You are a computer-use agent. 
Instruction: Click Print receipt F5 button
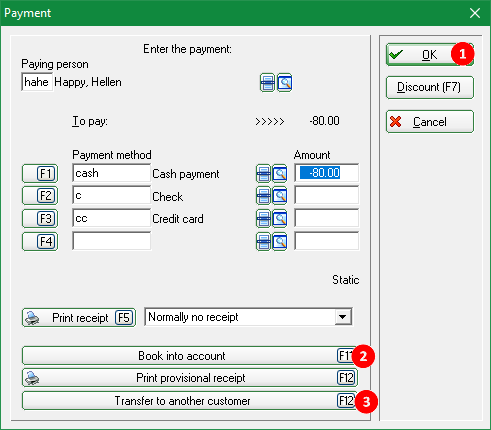(79, 317)
